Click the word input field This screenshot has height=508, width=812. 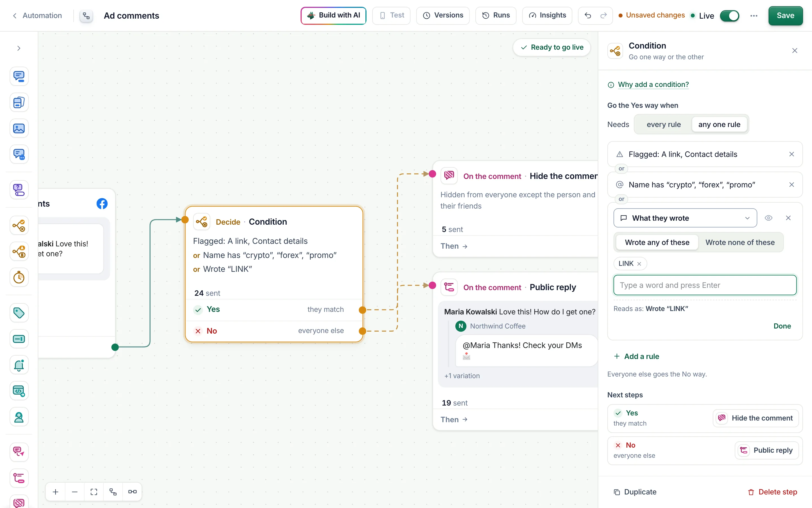coord(705,285)
